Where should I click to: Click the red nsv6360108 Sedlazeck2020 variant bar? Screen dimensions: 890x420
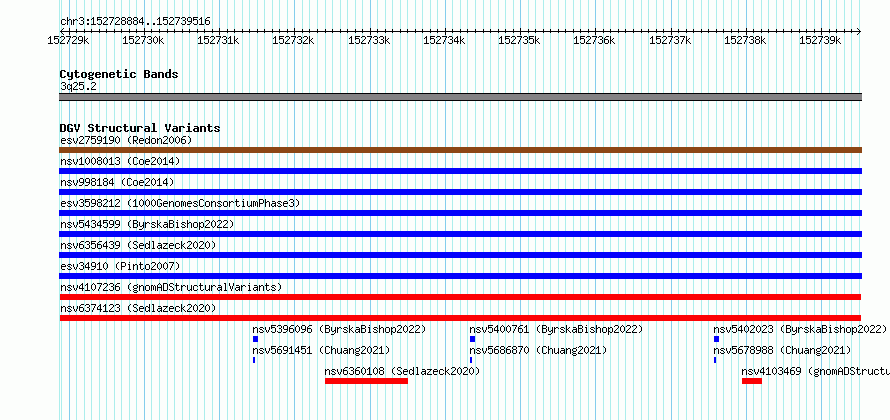click(x=366, y=381)
